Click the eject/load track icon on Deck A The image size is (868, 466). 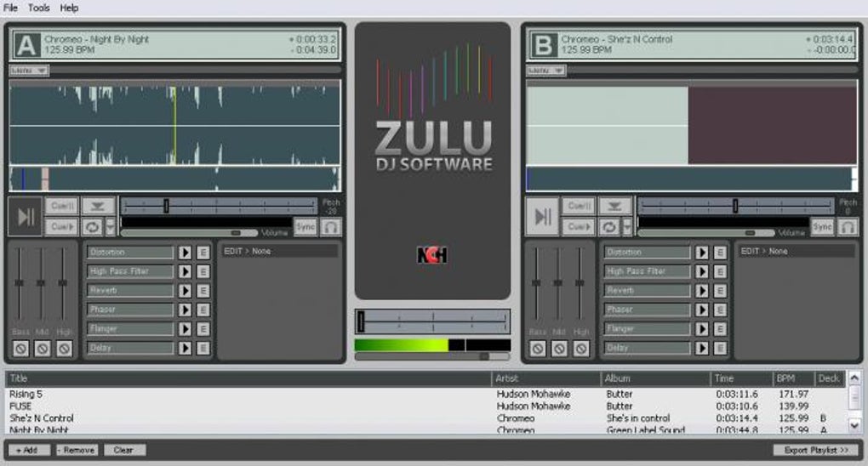coord(98,207)
